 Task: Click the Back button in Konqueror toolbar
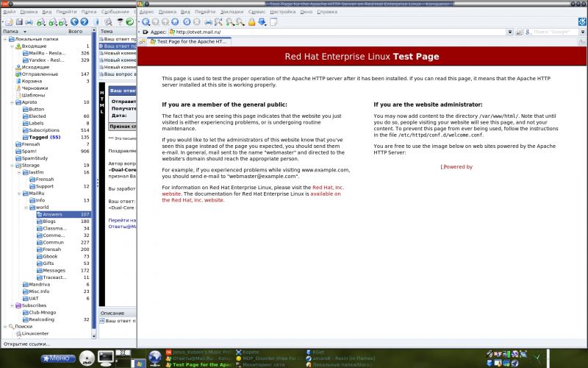(x=146, y=22)
